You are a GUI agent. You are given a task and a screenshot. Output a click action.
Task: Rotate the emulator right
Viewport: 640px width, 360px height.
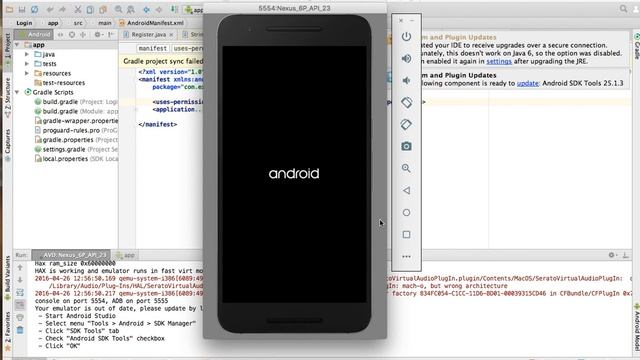[406, 124]
